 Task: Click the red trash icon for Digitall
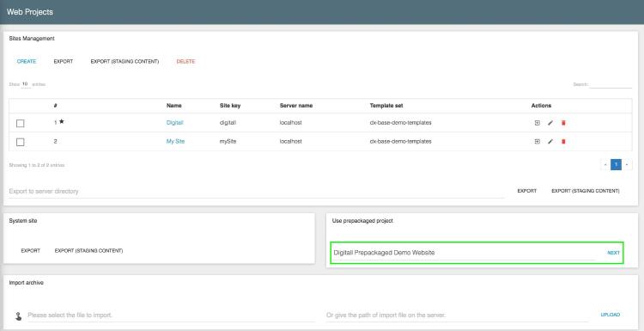pyautogui.click(x=563, y=123)
